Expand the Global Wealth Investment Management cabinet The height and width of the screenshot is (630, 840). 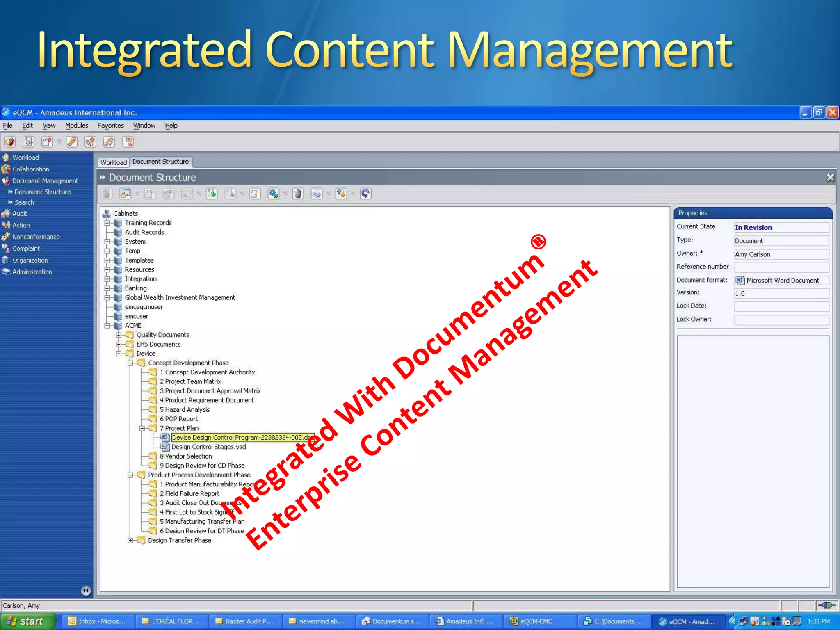(x=107, y=297)
